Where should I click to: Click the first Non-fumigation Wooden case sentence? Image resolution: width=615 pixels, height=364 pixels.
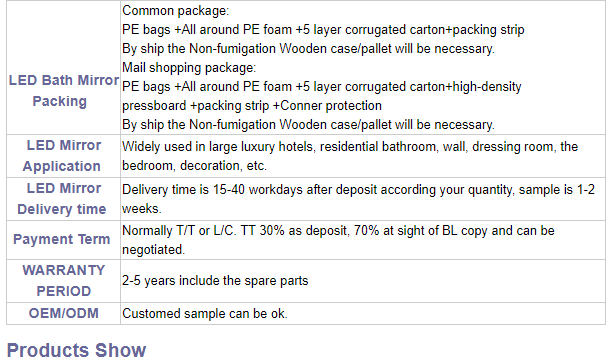pyautogui.click(x=308, y=49)
